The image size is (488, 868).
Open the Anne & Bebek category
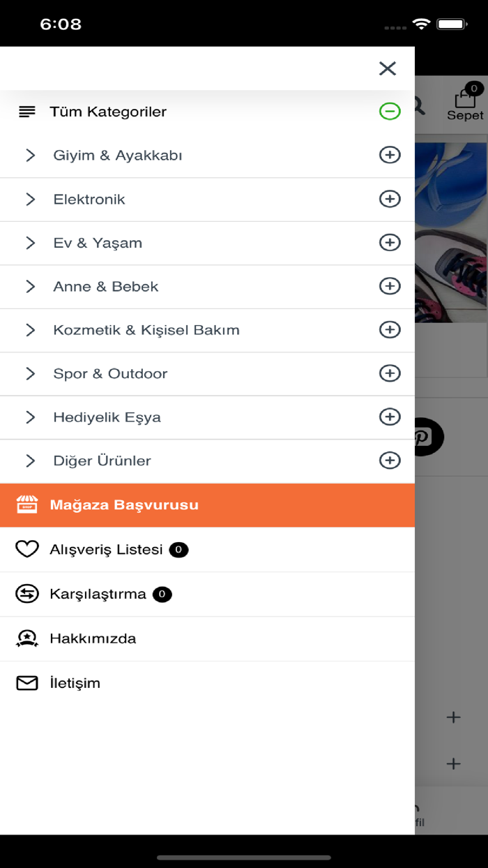pyautogui.click(x=106, y=286)
